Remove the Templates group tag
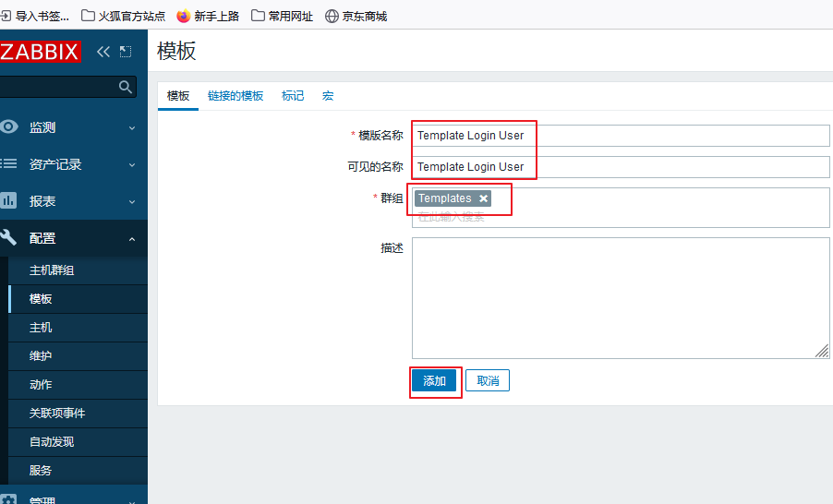The height and width of the screenshot is (504, 833). pyautogui.click(x=483, y=198)
